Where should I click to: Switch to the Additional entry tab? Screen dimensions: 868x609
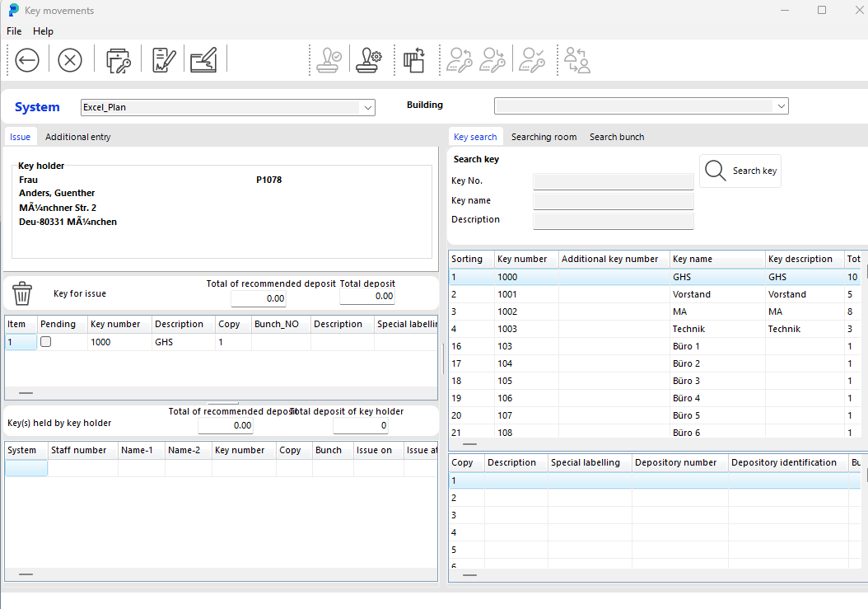pyautogui.click(x=77, y=137)
